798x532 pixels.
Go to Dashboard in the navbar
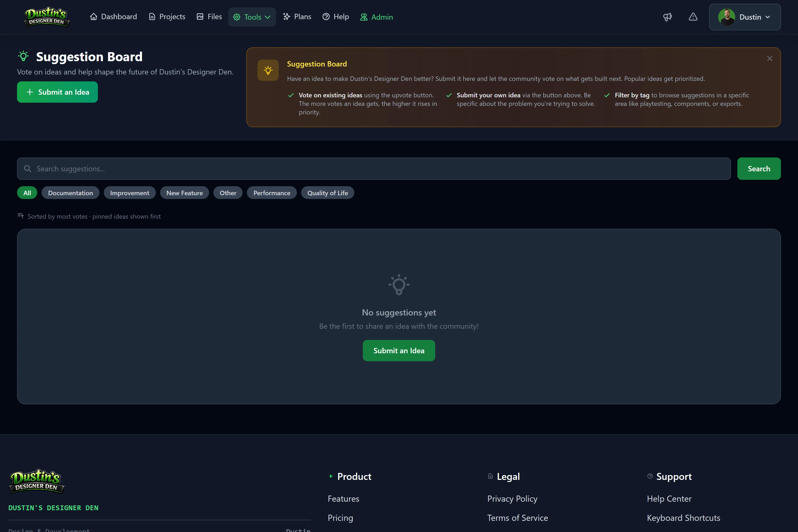(x=113, y=16)
